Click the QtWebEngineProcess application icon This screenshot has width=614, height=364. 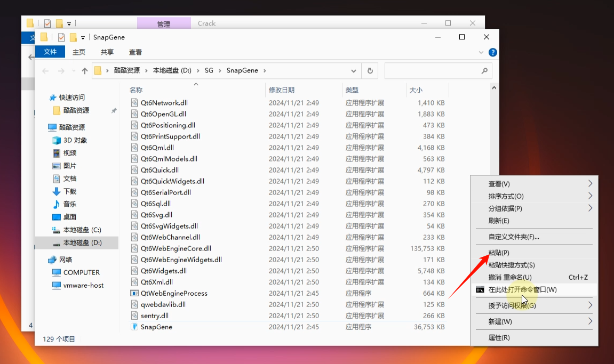pyautogui.click(x=134, y=293)
